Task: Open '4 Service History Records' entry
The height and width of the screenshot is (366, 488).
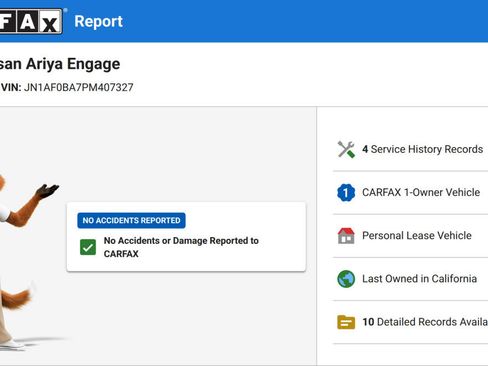Action: pyautogui.click(x=410, y=149)
